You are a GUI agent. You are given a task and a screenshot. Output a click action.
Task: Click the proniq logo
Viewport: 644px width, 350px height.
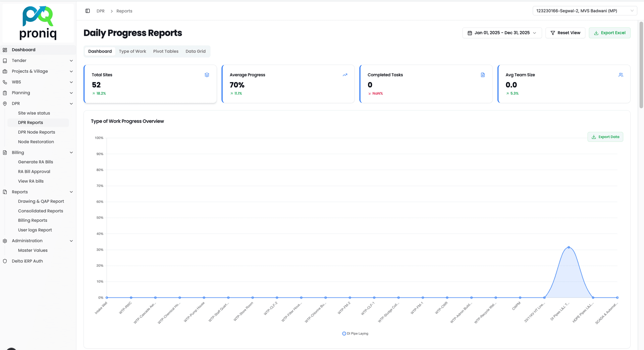click(38, 23)
